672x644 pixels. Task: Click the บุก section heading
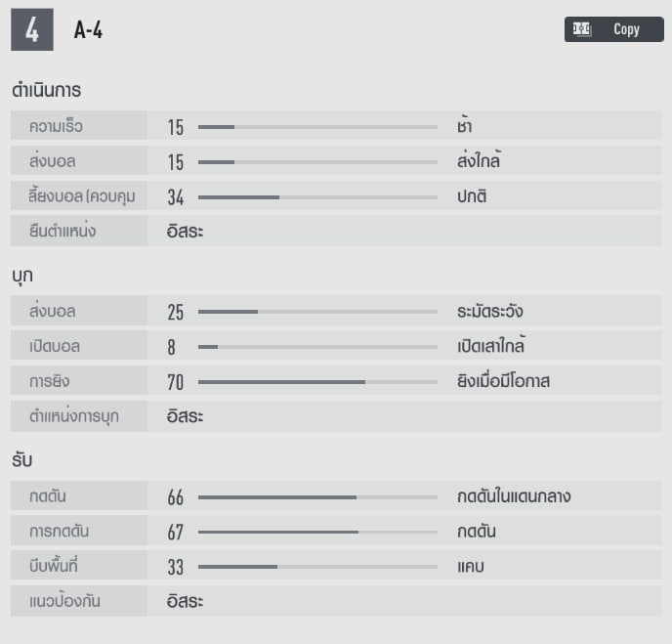(22, 276)
